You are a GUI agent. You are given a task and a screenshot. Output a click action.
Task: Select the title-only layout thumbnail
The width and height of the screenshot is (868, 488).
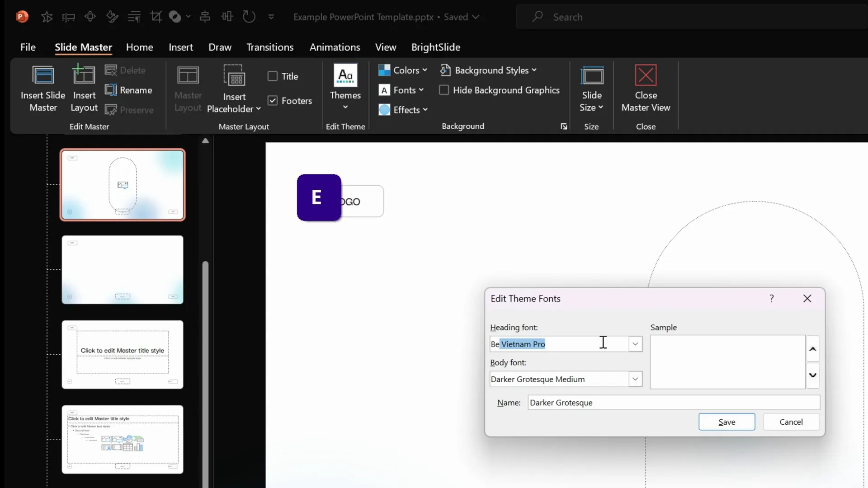[123, 355]
